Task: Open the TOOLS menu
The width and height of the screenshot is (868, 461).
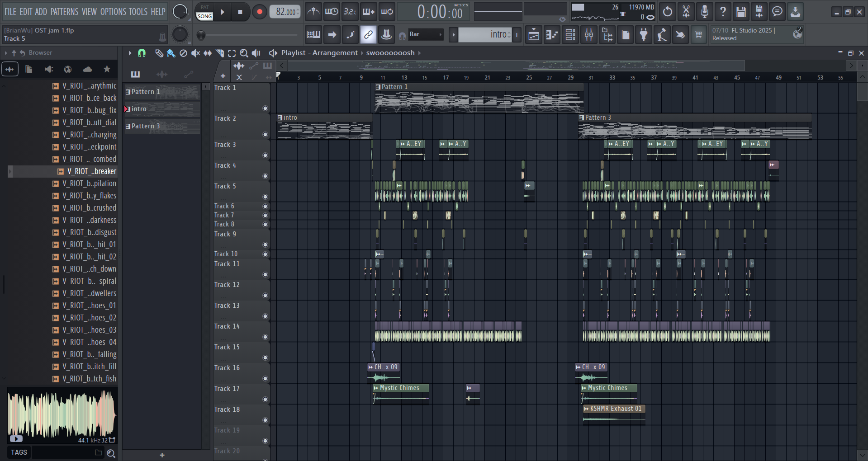Action: tap(138, 12)
